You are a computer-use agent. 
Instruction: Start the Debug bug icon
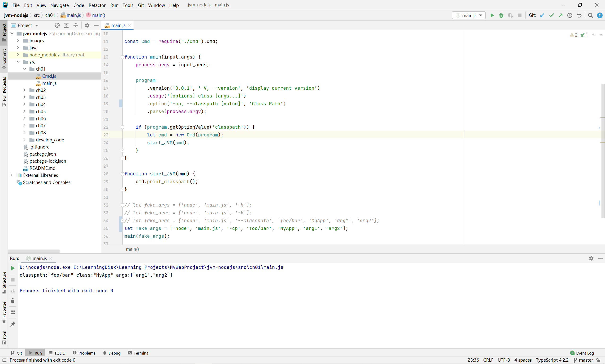501,15
